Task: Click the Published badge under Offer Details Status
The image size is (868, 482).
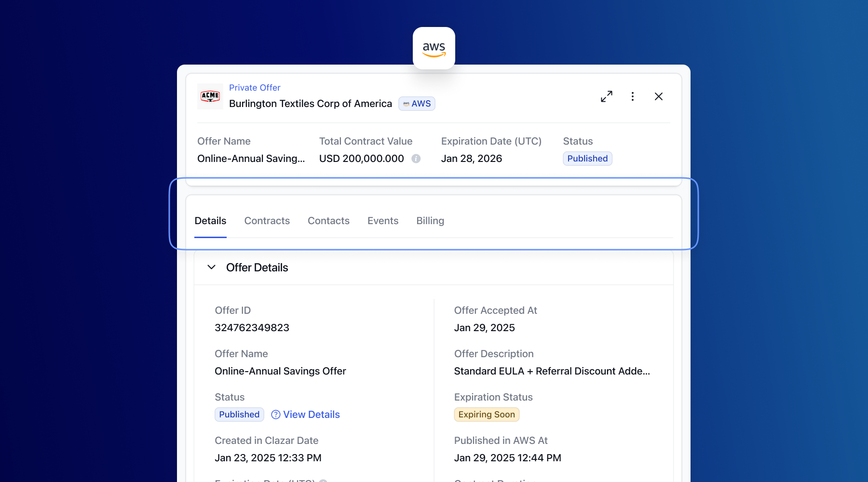Action: pyautogui.click(x=239, y=415)
